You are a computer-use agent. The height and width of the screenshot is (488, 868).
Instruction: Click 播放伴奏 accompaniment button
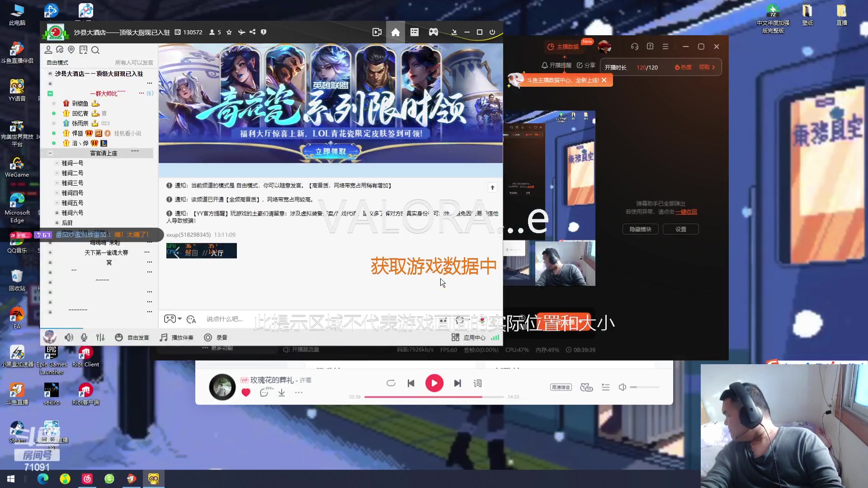[177, 338]
